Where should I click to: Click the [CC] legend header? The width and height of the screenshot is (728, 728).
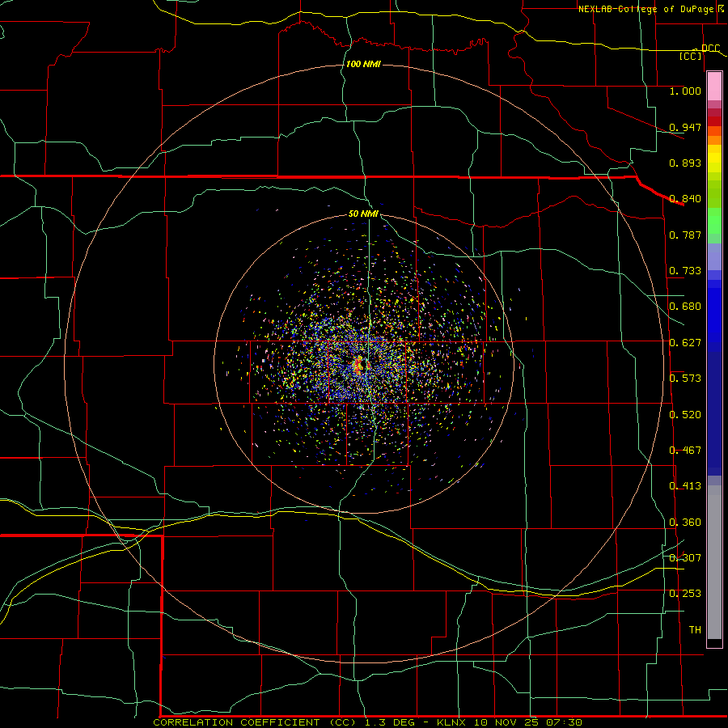click(691, 56)
